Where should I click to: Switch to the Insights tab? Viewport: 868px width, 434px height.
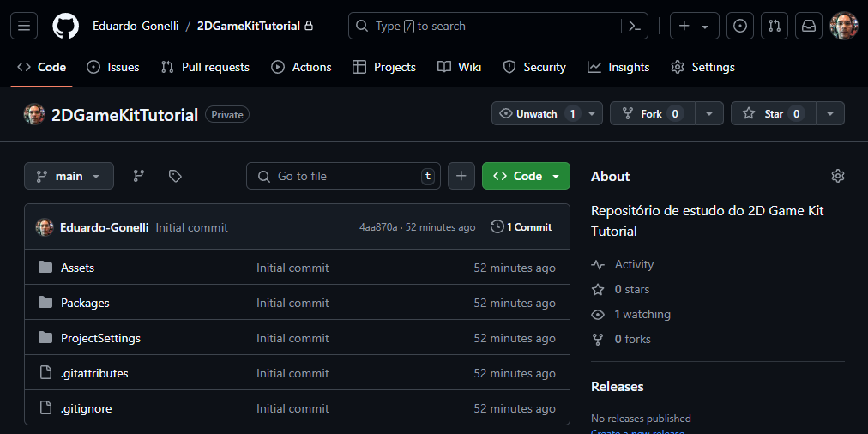point(618,68)
